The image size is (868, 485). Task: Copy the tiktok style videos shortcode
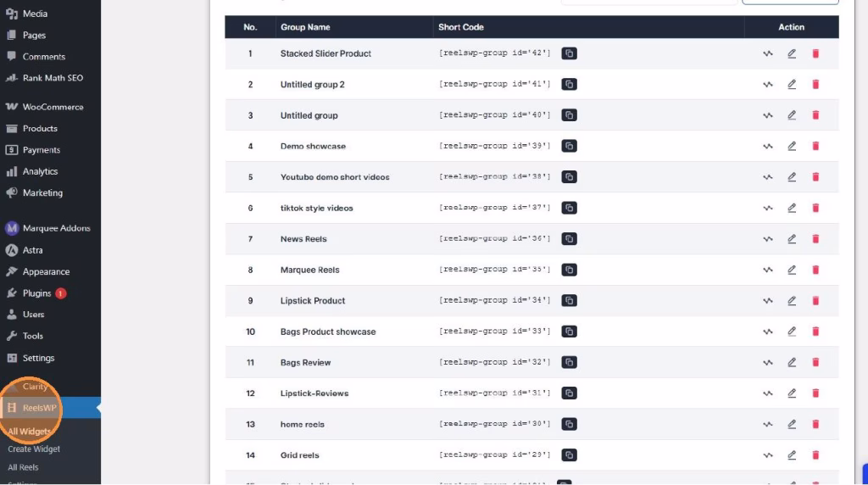(x=569, y=208)
